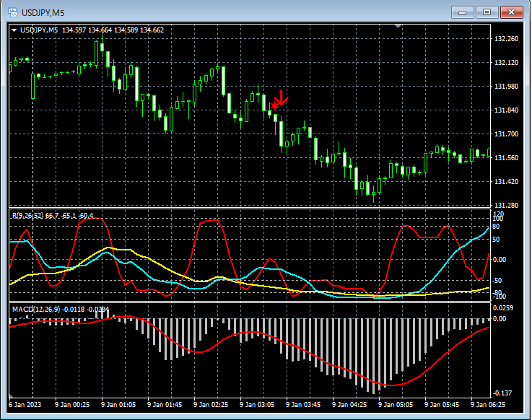Click the red star marker on the candle

coord(274,106)
